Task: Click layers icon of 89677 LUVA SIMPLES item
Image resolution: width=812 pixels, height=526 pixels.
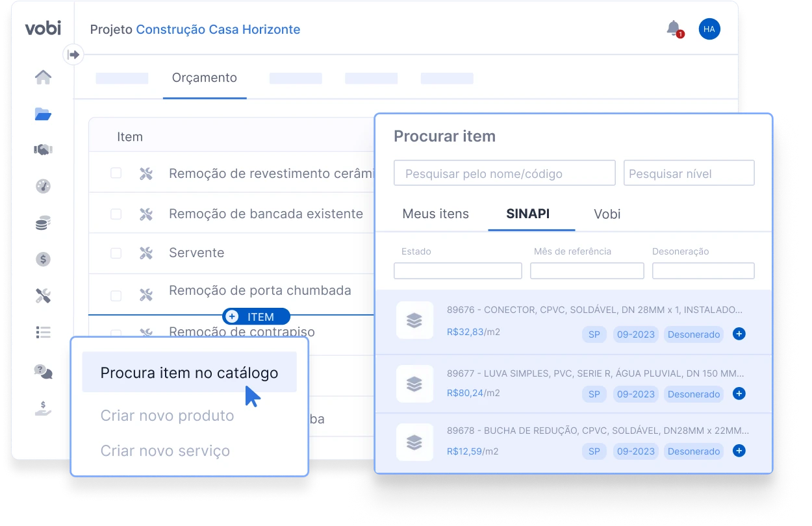Action: [x=414, y=384]
